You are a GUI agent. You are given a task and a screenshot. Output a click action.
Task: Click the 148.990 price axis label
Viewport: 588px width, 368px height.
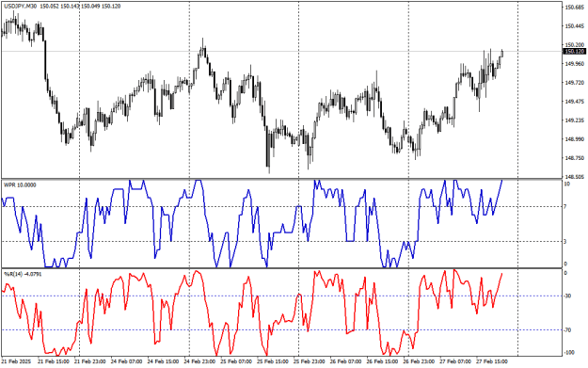[575, 139]
